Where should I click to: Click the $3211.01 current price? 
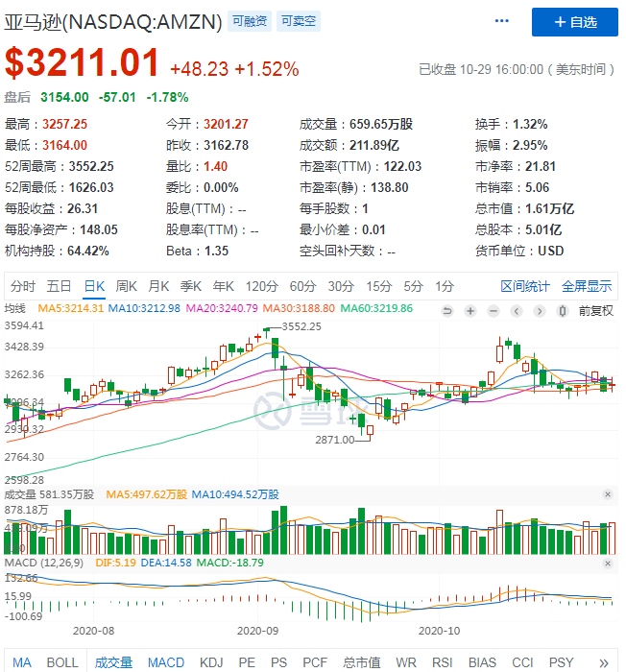pyautogui.click(x=82, y=62)
